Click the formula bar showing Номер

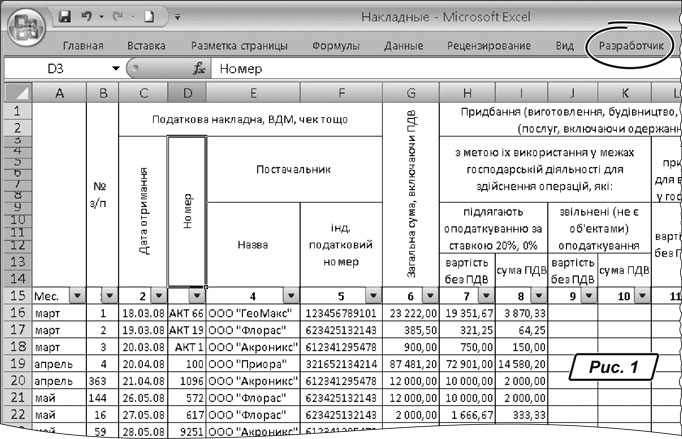440,69
